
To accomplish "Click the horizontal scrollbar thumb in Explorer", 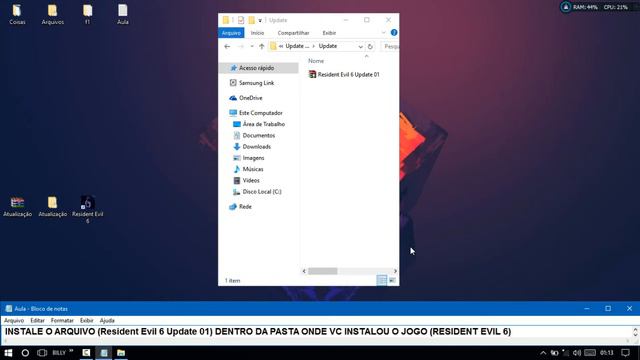I will click(322, 271).
